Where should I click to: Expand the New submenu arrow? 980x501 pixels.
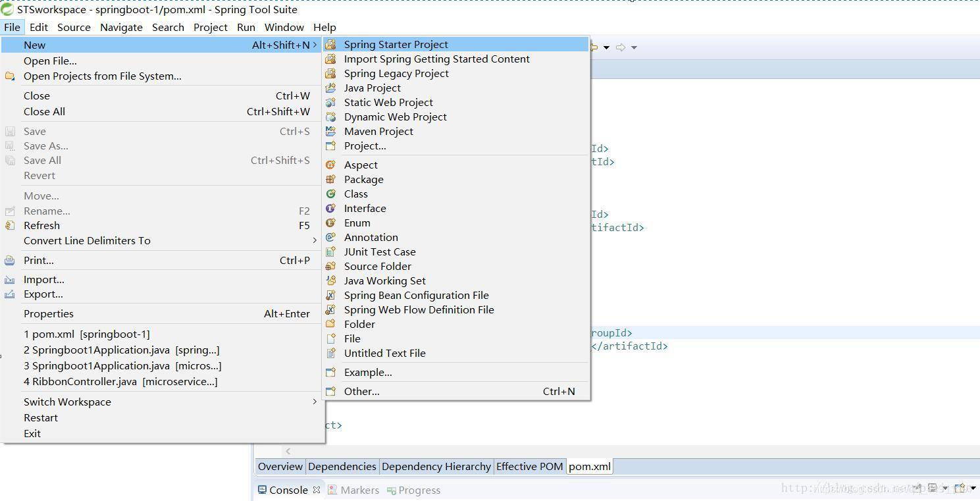coord(315,45)
